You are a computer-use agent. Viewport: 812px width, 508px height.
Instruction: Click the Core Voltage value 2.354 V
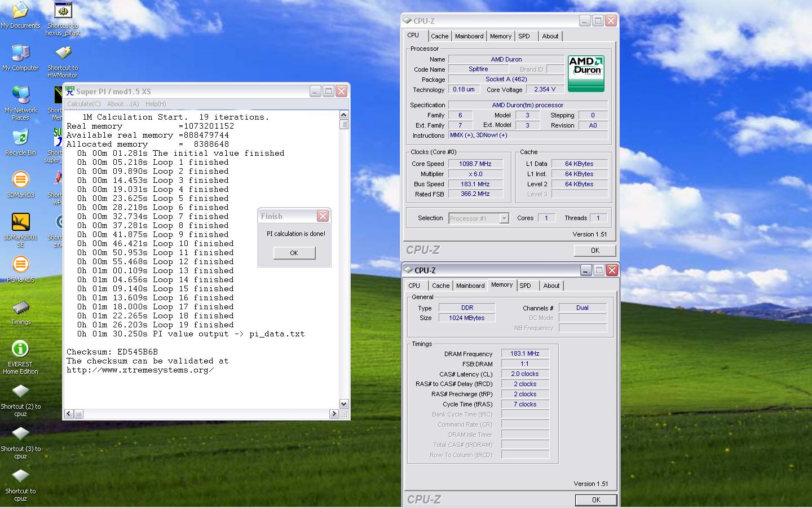(545, 89)
